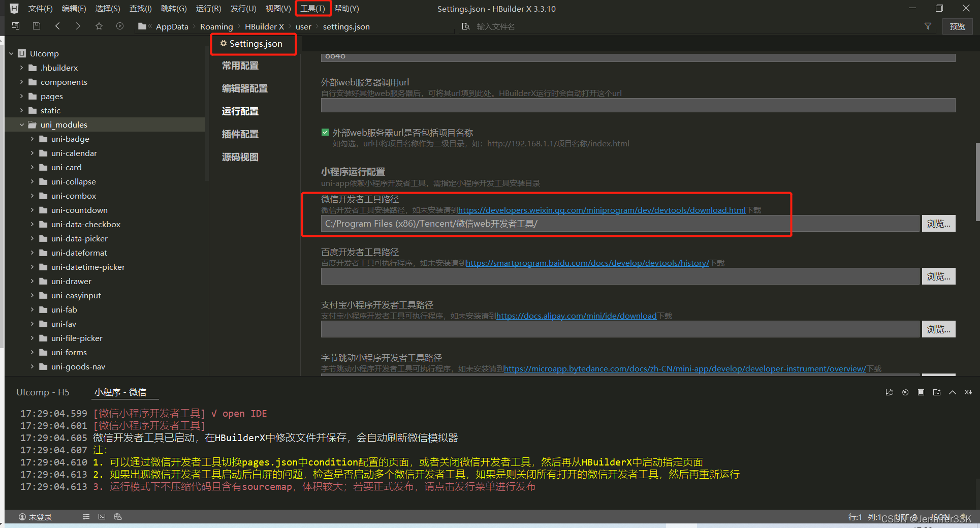Click the Baidu devtools path input field
980x528 pixels.
[620, 276]
